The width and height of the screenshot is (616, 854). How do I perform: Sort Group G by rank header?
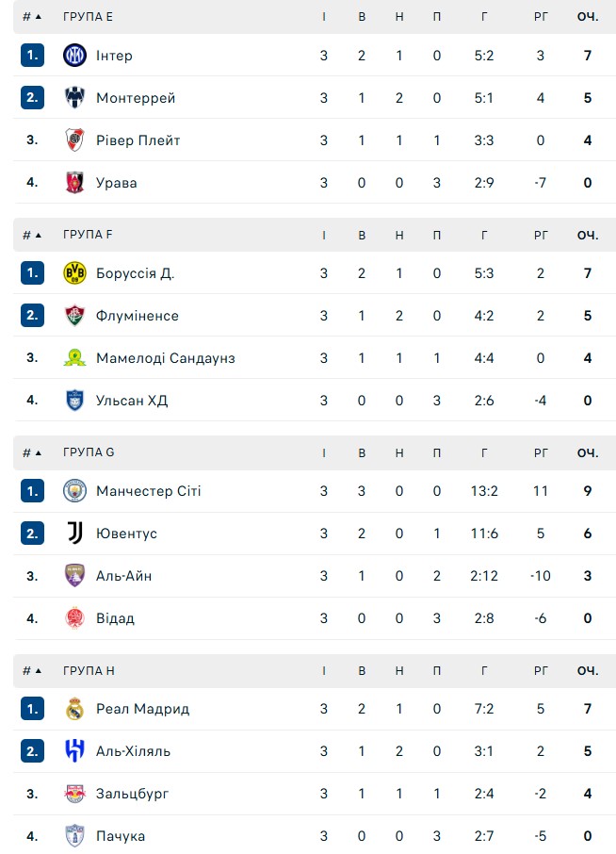pyautogui.click(x=32, y=452)
